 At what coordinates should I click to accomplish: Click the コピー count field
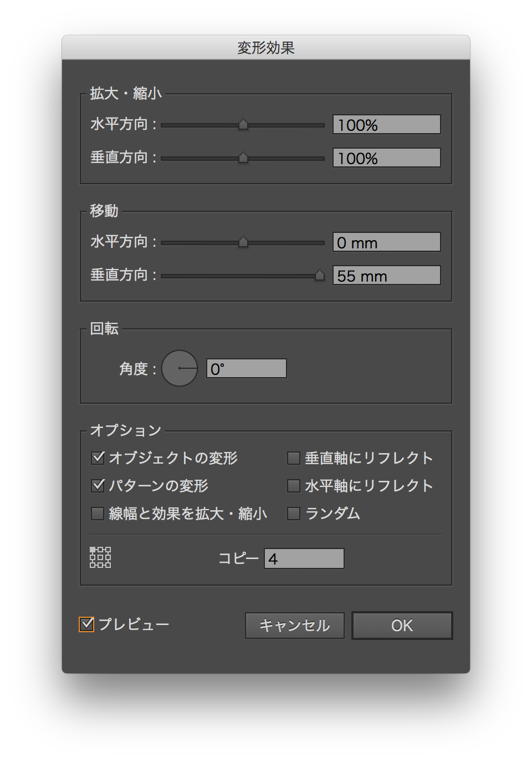point(304,558)
